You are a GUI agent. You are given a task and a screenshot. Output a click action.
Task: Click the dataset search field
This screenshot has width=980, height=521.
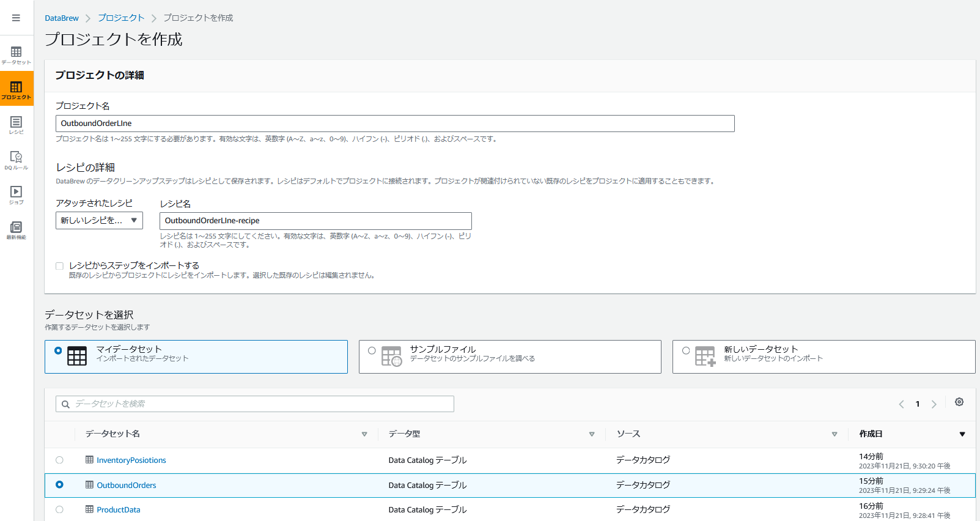255,404
